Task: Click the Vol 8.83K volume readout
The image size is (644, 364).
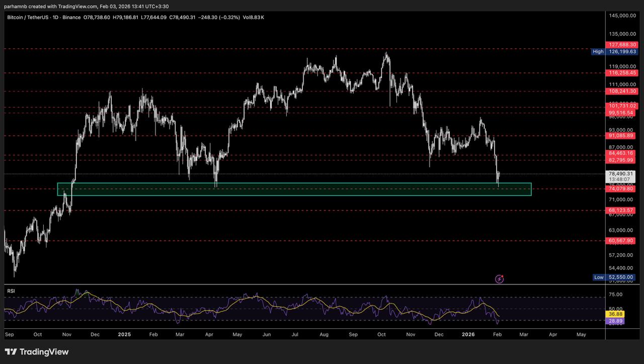Action: (253, 17)
